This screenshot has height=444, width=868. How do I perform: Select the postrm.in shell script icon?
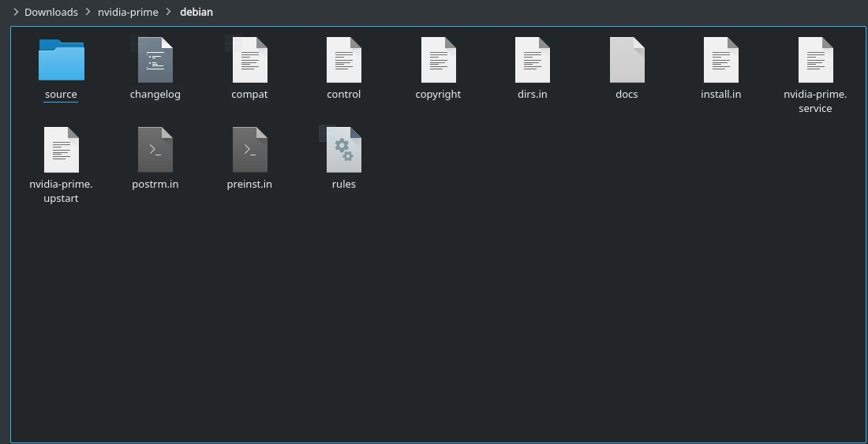[x=155, y=150]
